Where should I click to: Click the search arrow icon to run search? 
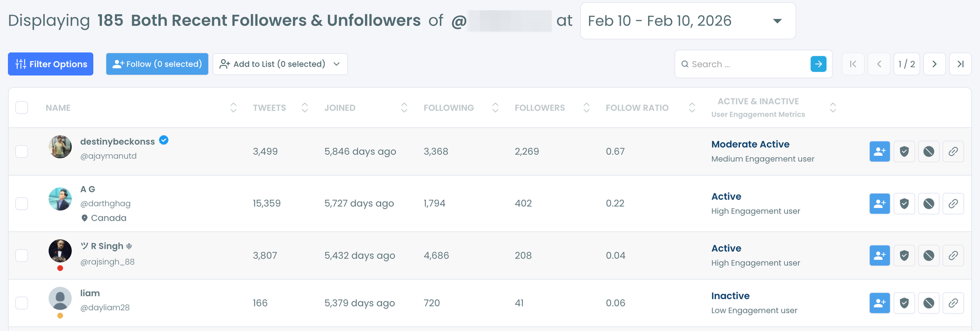tap(818, 64)
